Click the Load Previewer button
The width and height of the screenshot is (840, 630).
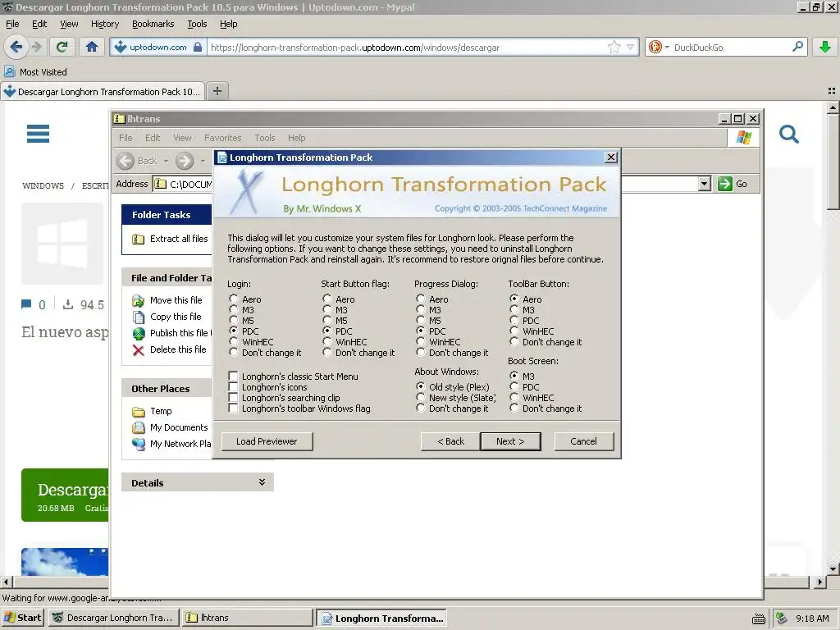(x=267, y=441)
